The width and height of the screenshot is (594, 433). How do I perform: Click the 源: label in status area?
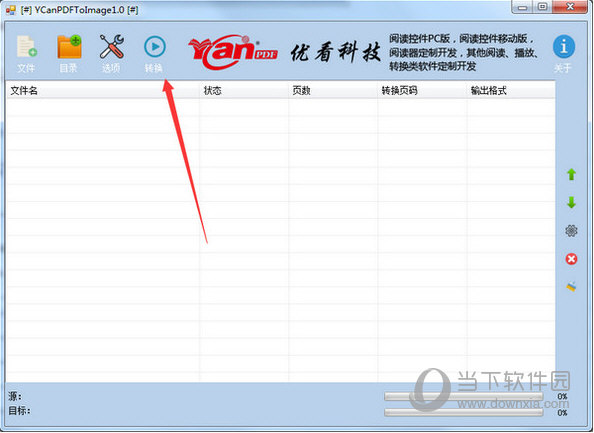[15, 396]
